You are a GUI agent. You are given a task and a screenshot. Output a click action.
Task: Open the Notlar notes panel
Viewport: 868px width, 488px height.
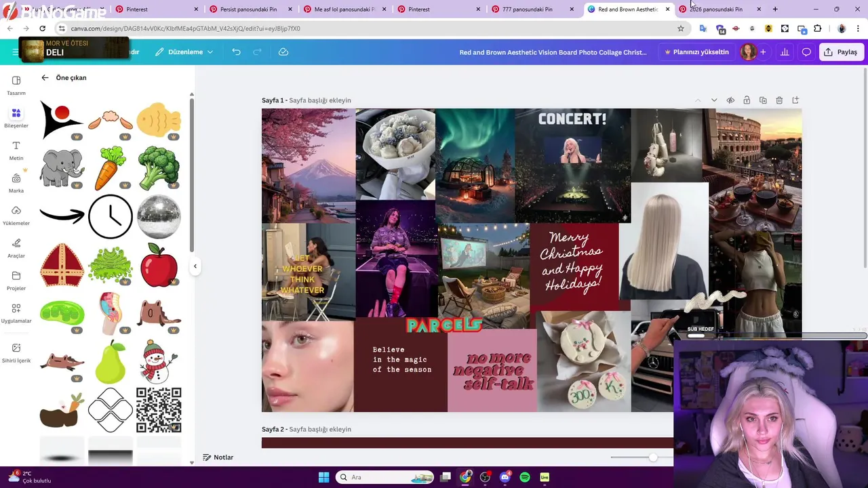click(218, 457)
